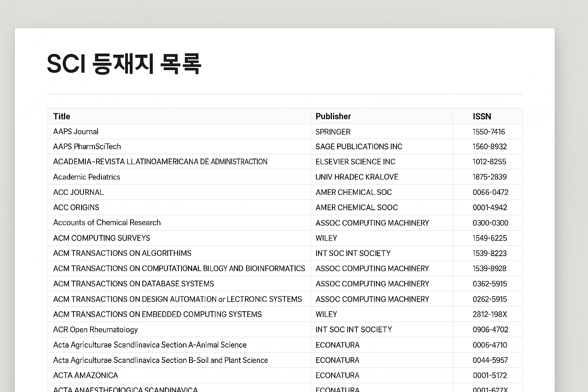Screen dimensions: 588x392
Task: Select the ACM Transactions Computational Biology row title
Action: [x=179, y=269]
